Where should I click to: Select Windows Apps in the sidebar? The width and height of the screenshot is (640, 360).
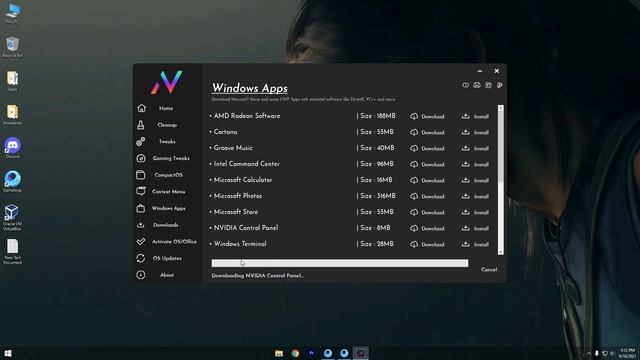(x=169, y=208)
